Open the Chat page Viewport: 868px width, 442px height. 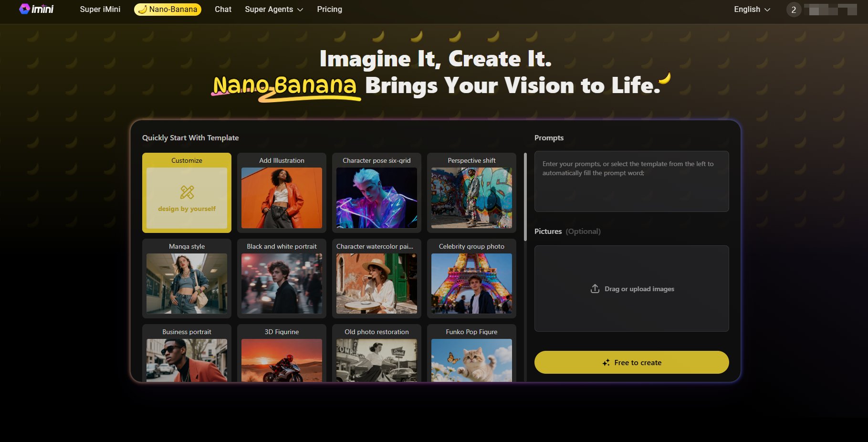[x=223, y=9]
